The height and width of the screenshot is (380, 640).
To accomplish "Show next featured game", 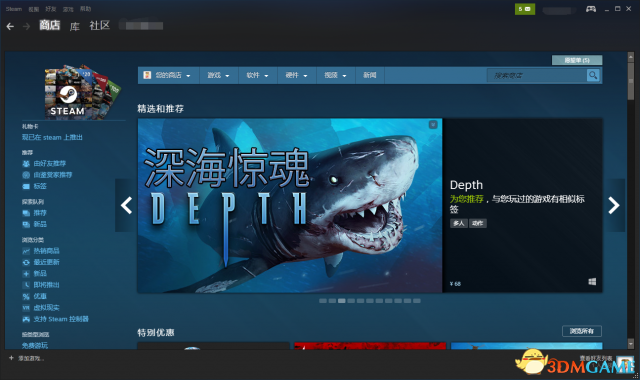I will click(614, 205).
